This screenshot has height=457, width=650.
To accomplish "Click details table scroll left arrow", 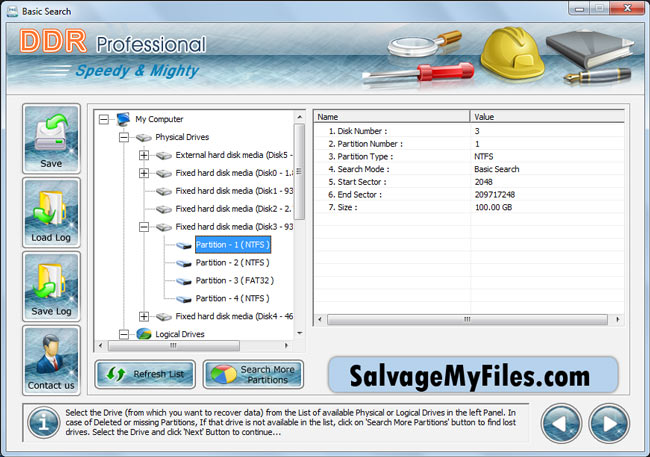I will pyautogui.click(x=320, y=319).
